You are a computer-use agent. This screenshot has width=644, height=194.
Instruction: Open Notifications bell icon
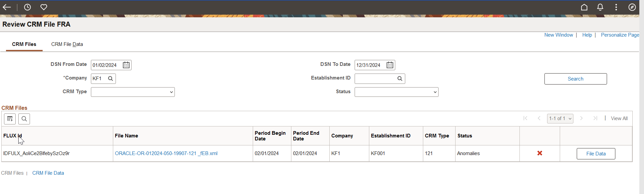(x=600, y=7)
